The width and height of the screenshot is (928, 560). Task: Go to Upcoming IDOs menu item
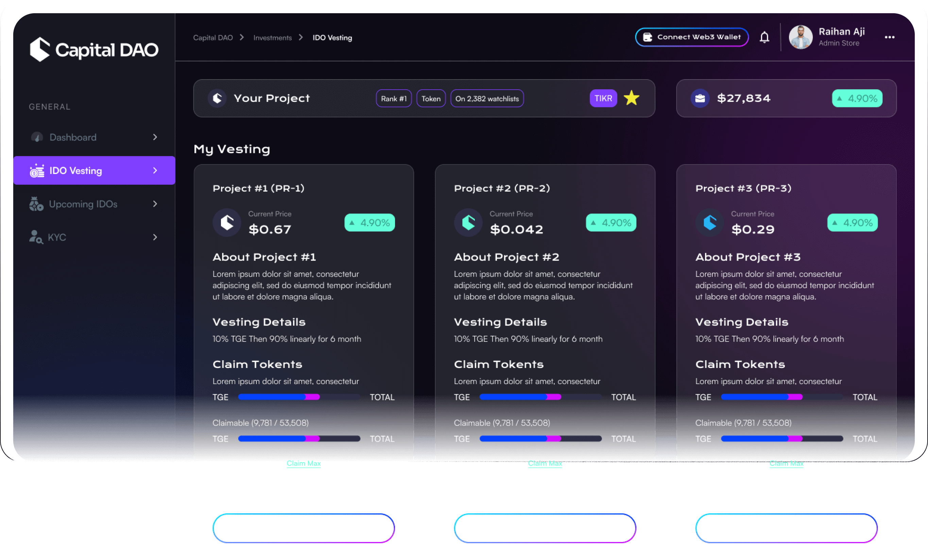pos(94,204)
